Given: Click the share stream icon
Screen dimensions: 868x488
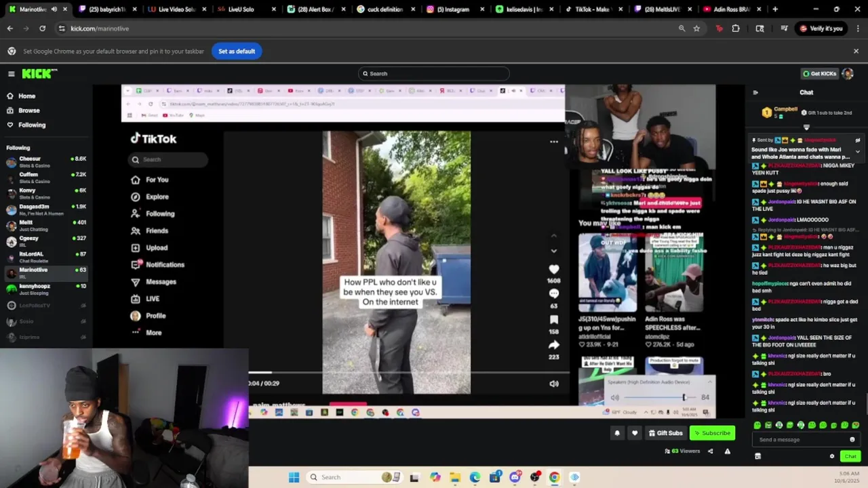Looking at the screenshot, I should [711, 451].
